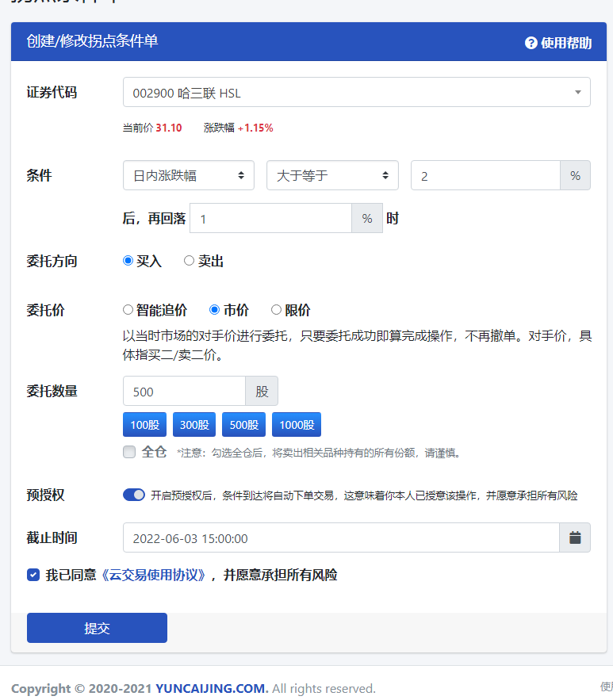Open the deadline calendar picker icon
Screen dimensions: 613x700
pos(575,538)
